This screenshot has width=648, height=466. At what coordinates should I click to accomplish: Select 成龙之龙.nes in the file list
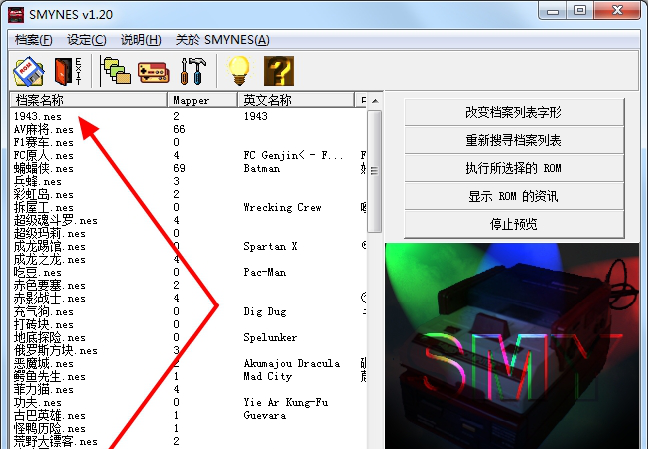pos(50,259)
